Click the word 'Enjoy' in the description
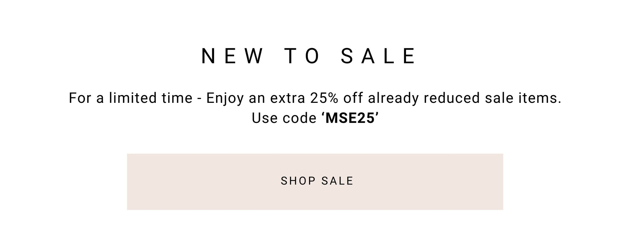Screen dimensions: 644x245 coord(225,99)
